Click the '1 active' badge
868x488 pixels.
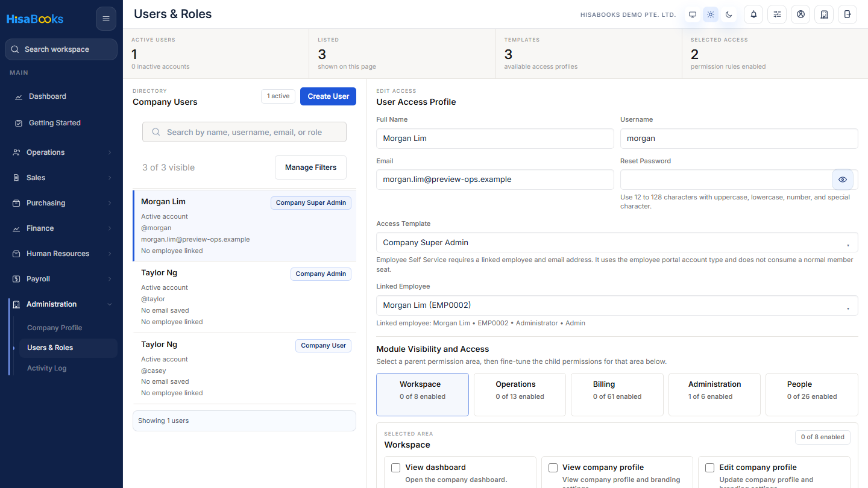[278, 96]
